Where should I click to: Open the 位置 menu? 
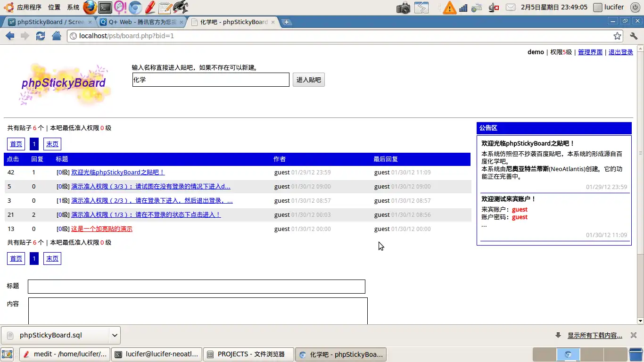coord(54,7)
